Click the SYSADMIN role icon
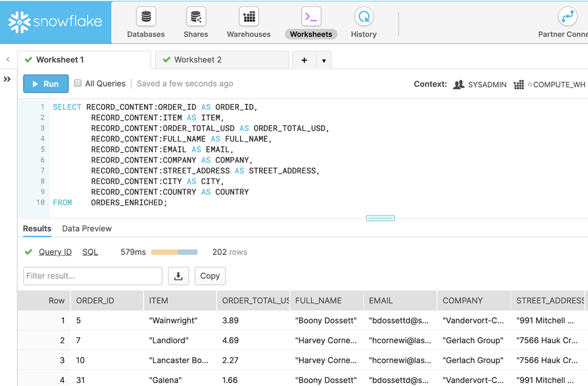Screen dimensions: 588x386 (459, 85)
